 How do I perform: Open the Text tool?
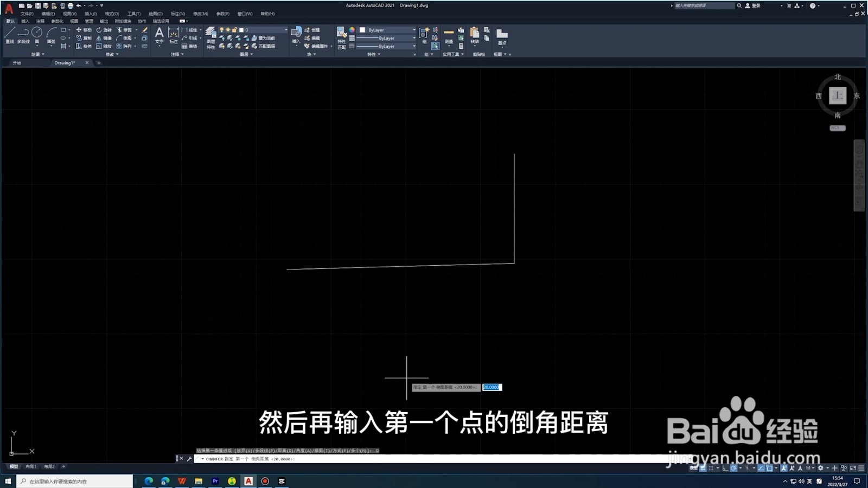click(x=159, y=34)
